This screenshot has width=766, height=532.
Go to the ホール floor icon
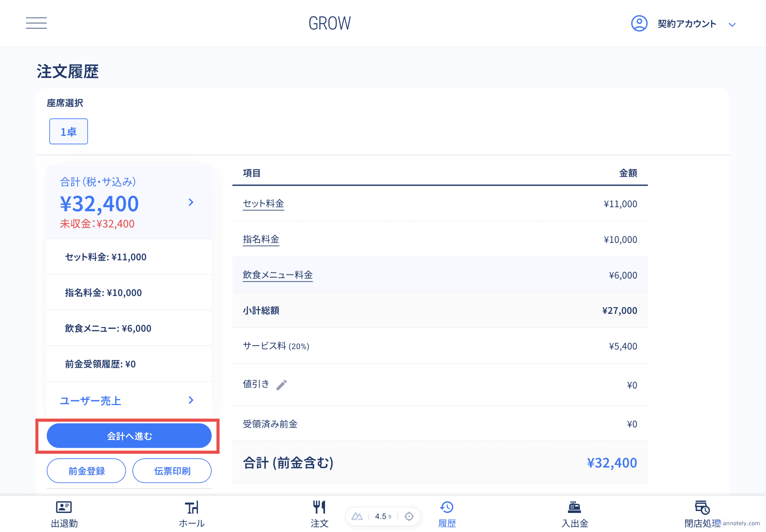[192, 507]
